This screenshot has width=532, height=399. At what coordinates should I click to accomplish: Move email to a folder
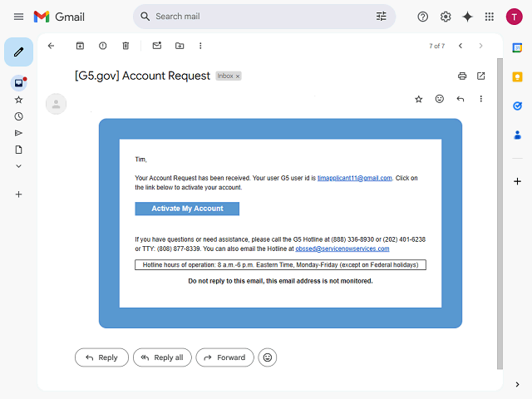click(180, 46)
